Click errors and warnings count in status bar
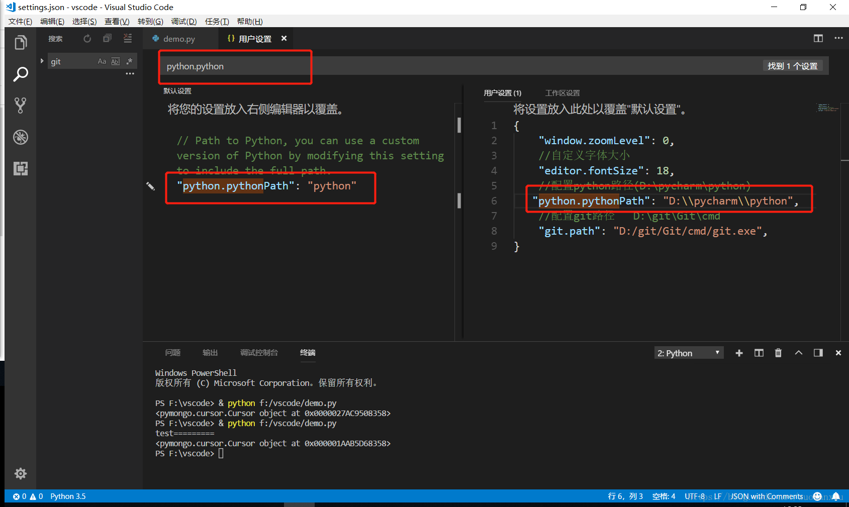The height and width of the screenshot is (507, 849). [x=28, y=496]
